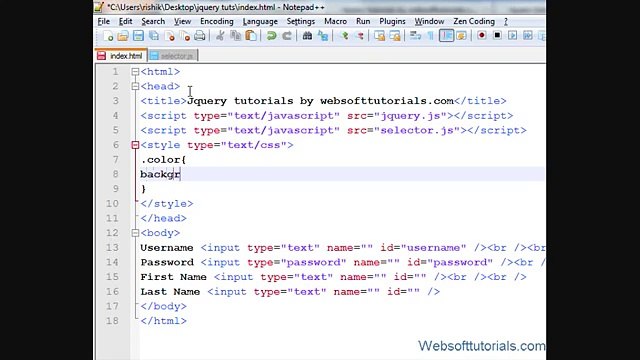Click the '</html>' closing tag
Viewport: 640px width, 360px height.
(x=164, y=321)
